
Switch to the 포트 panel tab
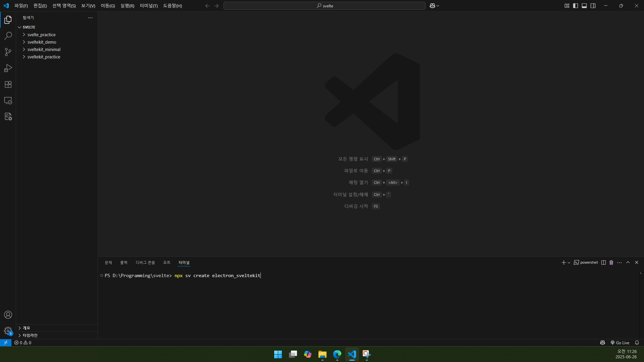[167, 262]
